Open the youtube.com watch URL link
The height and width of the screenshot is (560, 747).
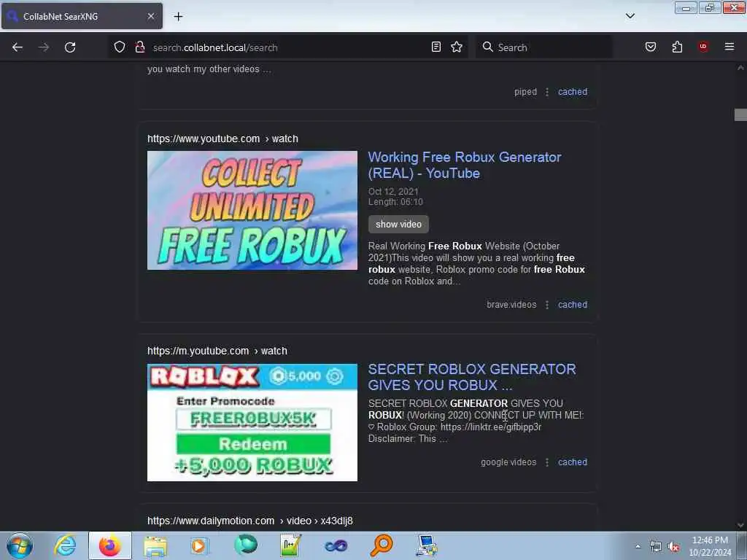(x=222, y=139)
